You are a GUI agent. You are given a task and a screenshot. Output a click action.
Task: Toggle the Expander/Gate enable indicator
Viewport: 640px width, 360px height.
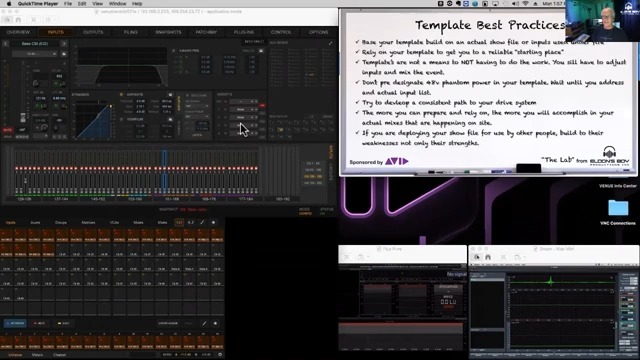tap(121, 95)
